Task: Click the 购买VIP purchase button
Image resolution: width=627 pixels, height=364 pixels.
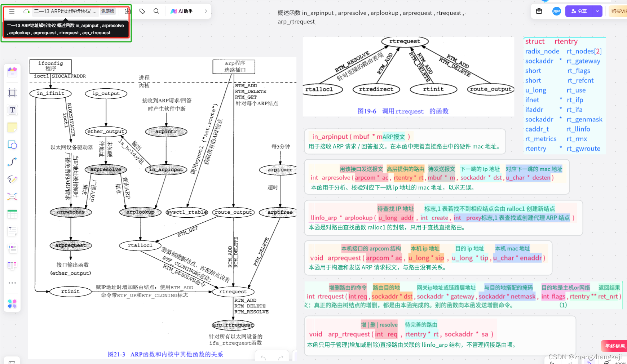Action: tap(618, 11)
